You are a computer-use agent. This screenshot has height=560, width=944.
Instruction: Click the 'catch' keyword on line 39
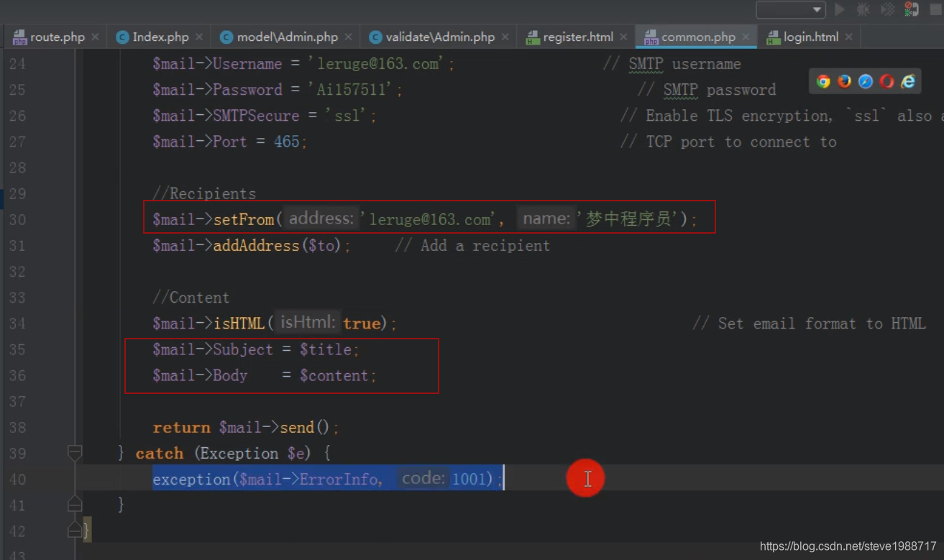click(160, 453)
